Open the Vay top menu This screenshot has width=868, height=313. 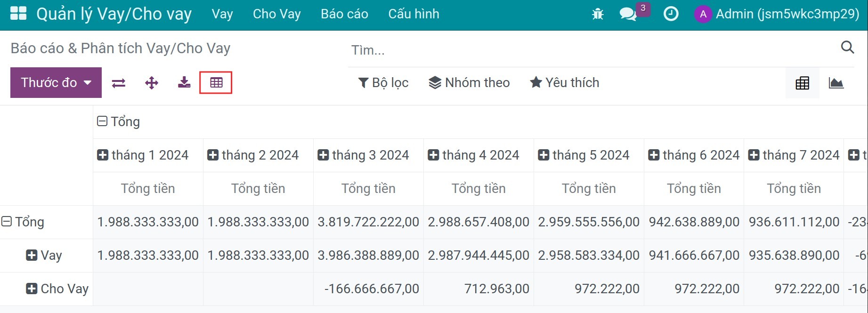(x=222, y=14)
